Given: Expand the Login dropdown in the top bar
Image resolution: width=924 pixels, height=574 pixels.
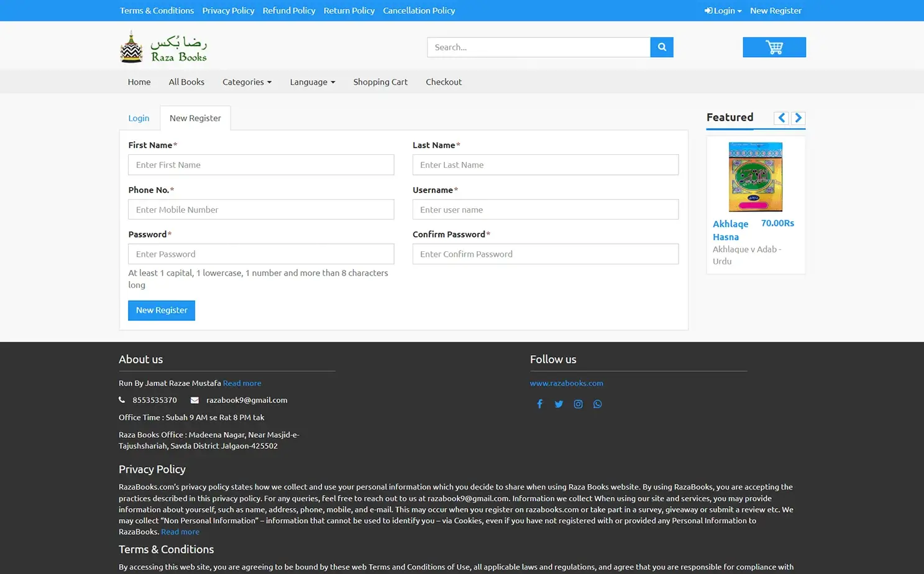Looking at the screenshot, I should [x=722, y=11].
